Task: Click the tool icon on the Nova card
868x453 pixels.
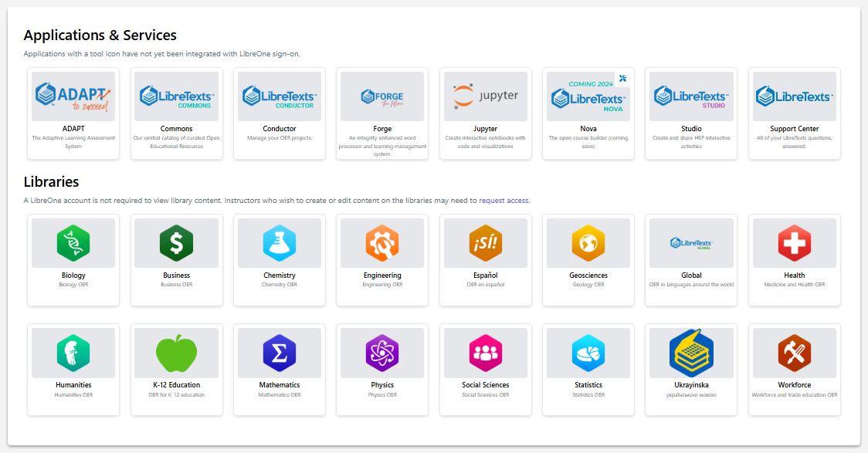Action: click(622, 79)
